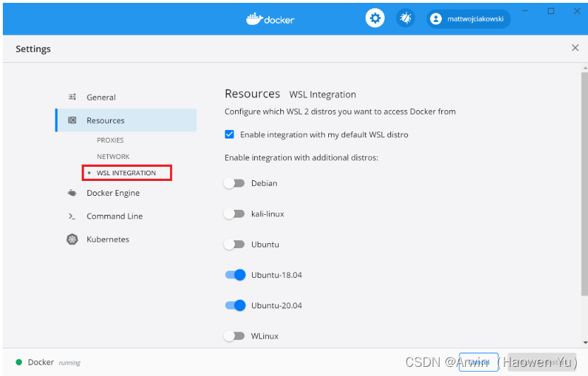Click the settings scrollbar thumb
The height and width of the screenshot is (376, 588).
pos(584,184)
